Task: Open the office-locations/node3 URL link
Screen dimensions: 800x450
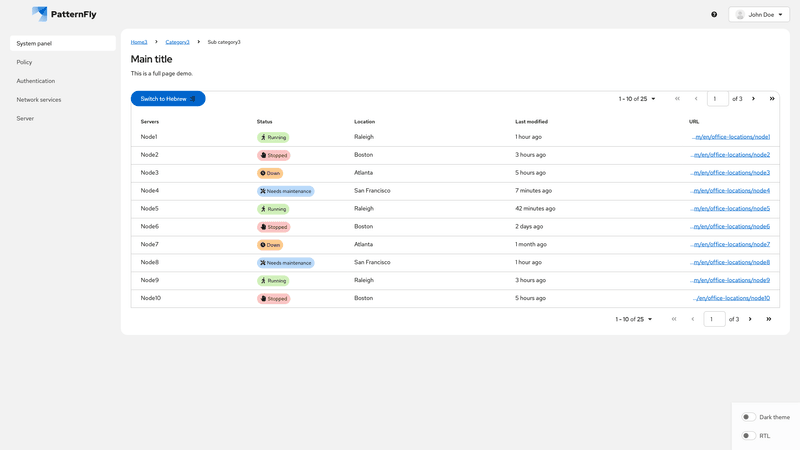Action: point(730,172)
